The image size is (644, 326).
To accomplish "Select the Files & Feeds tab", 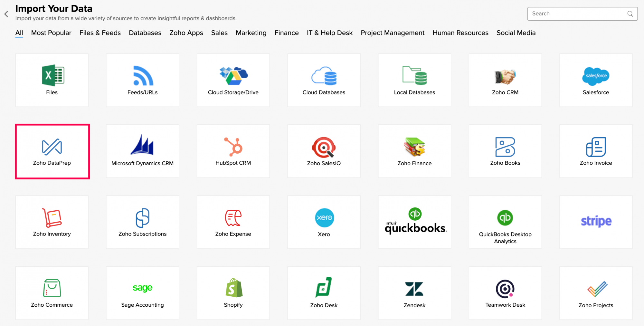I will pos(100,33).
